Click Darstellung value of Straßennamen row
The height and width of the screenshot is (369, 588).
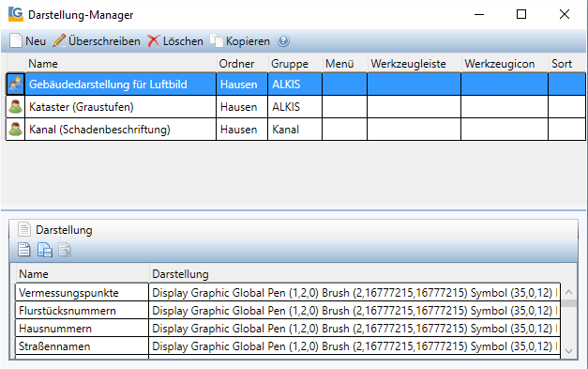354,346
